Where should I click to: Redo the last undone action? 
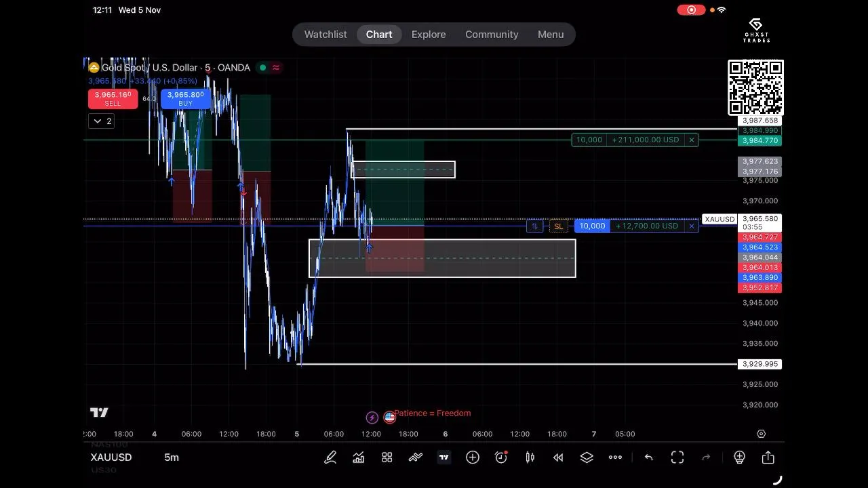[x=706, y=457]
